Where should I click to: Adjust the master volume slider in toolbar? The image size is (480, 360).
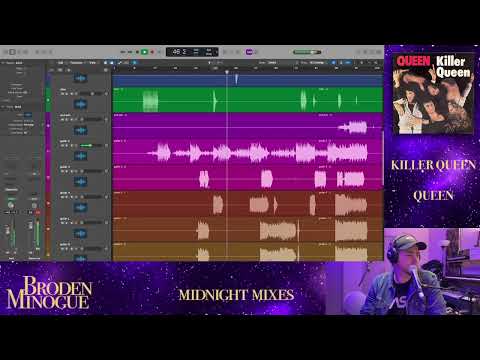(307, 52)
